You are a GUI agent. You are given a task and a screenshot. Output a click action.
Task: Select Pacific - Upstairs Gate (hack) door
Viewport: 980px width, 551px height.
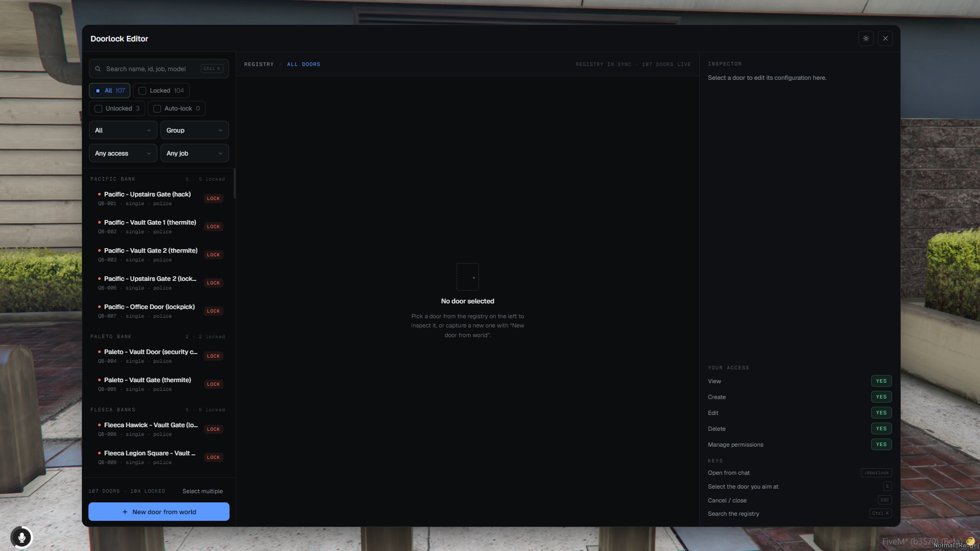(x=158, y=199)
